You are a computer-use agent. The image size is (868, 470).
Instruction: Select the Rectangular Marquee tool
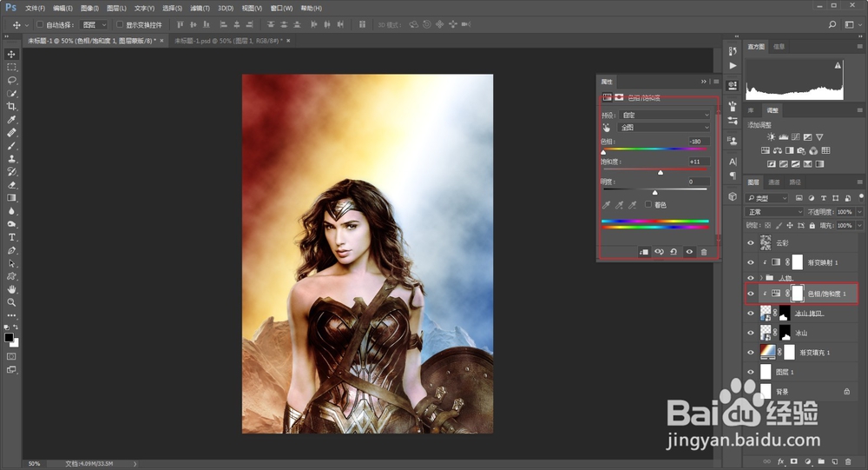(x=11, y=67)
